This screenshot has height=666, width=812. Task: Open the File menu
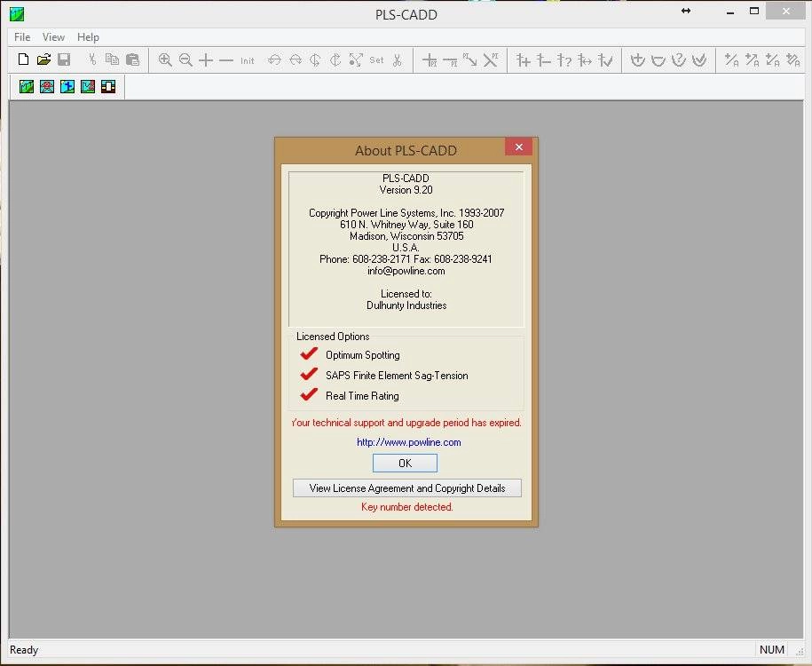tap(22, 37)
